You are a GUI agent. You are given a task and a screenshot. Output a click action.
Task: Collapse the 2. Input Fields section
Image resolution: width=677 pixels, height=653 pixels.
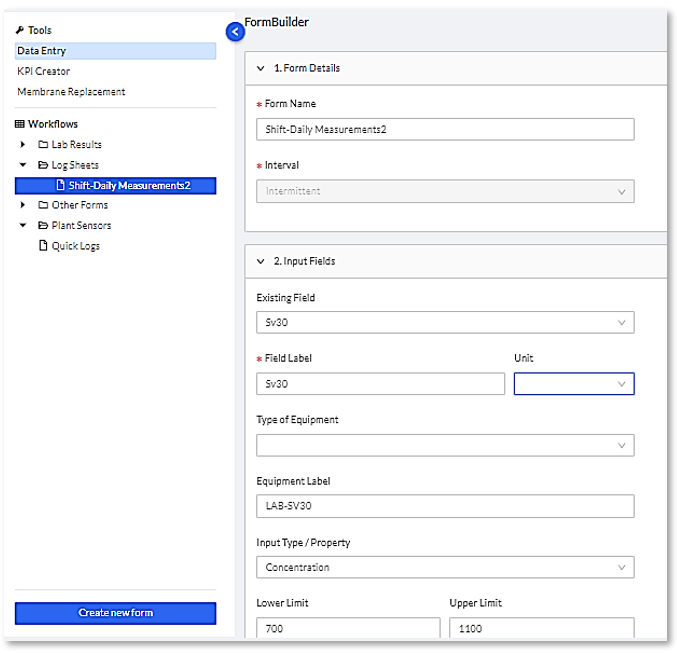click(x=261, y=262)
